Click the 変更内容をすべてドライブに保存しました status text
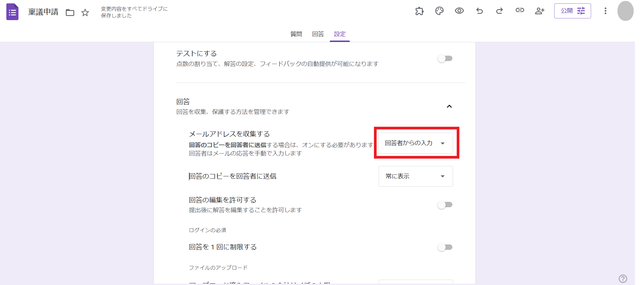Viewport: 644px width, 285px height. (x=134, y=12)
